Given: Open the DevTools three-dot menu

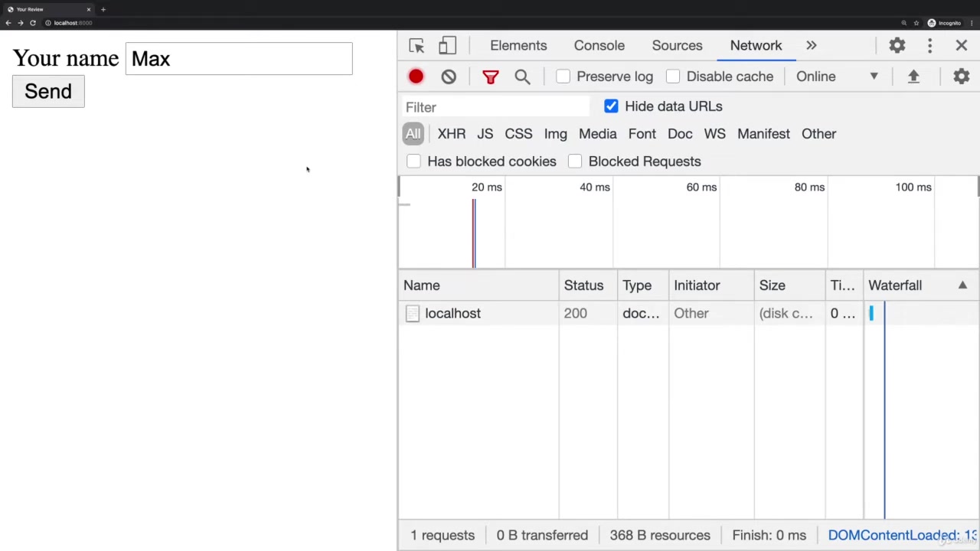Looking at the screenshot, I should click(929, 46).
